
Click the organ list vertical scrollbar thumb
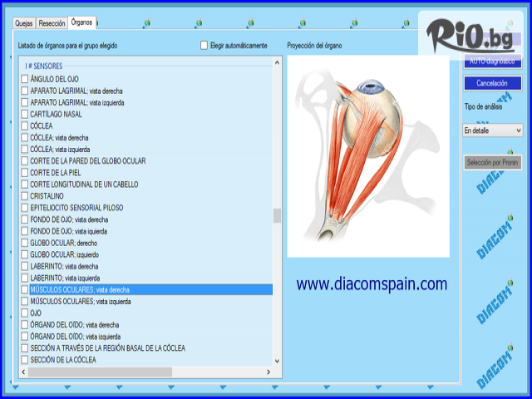coord(277,216)
